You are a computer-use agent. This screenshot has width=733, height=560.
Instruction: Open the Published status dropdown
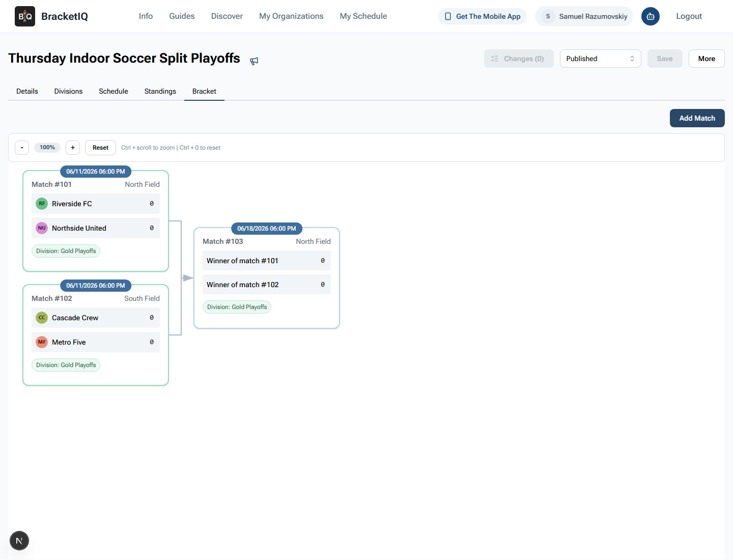pyautogui.click(x=600, y=59)
